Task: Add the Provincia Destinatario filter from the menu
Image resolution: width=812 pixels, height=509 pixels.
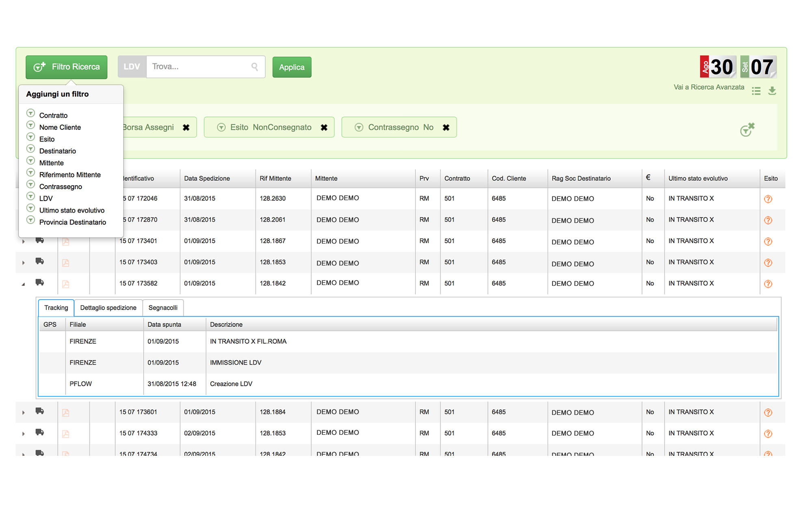Action: [72, 222]
